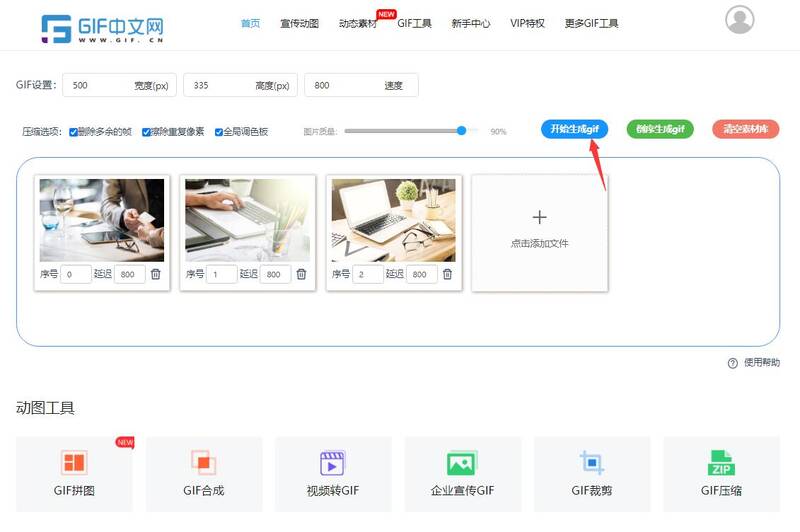The height and width of the screenshot is (532, 800).
Task: Open 动态素材 menu item
Action: 358,23
